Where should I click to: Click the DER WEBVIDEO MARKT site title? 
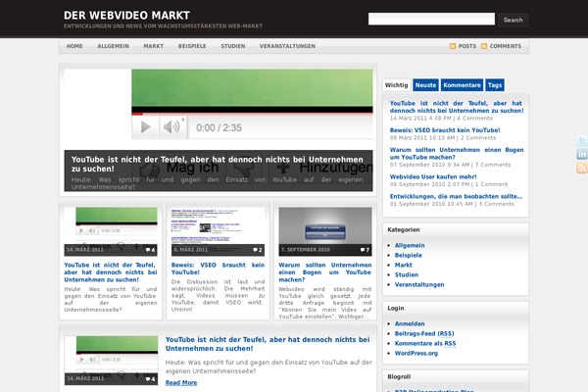tap(126, 16)
